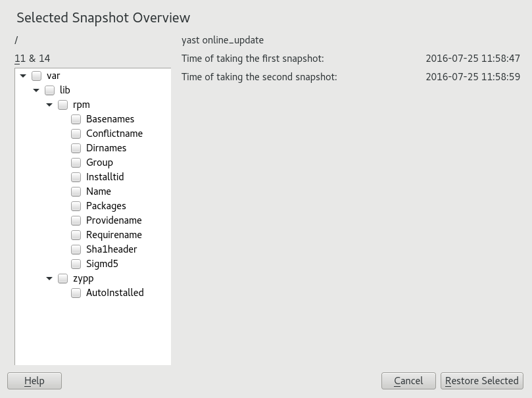The height and width of the screenshot is (398, 532).
Task: Tick the Conflictname file checkbox
Action: [76, 134]
